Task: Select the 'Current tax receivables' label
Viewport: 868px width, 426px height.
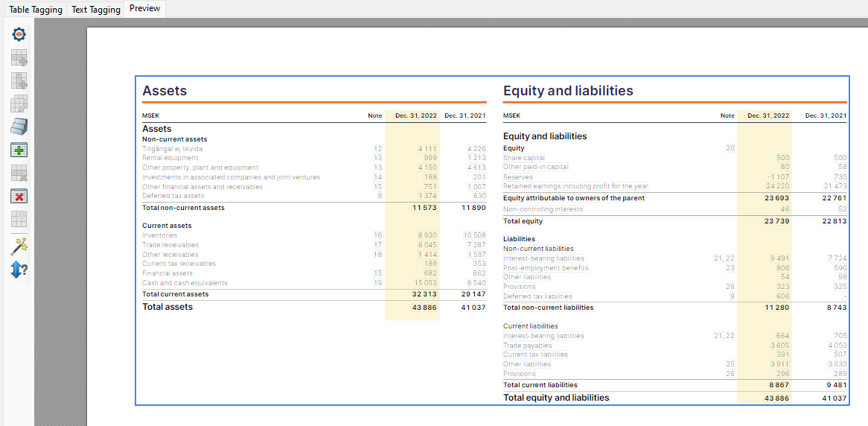Action: coord(179,264)
